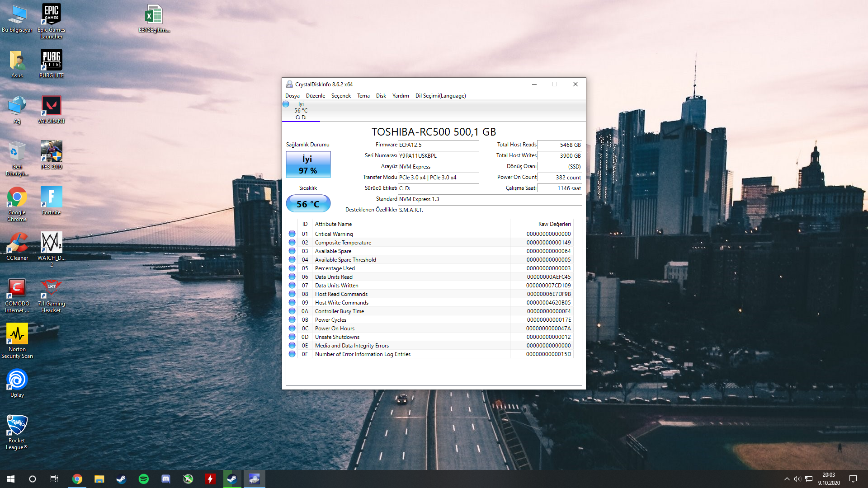Click Çalışma Saati value 1146 saat
Screen dimensions: 868x488
[x=559, y=188]
